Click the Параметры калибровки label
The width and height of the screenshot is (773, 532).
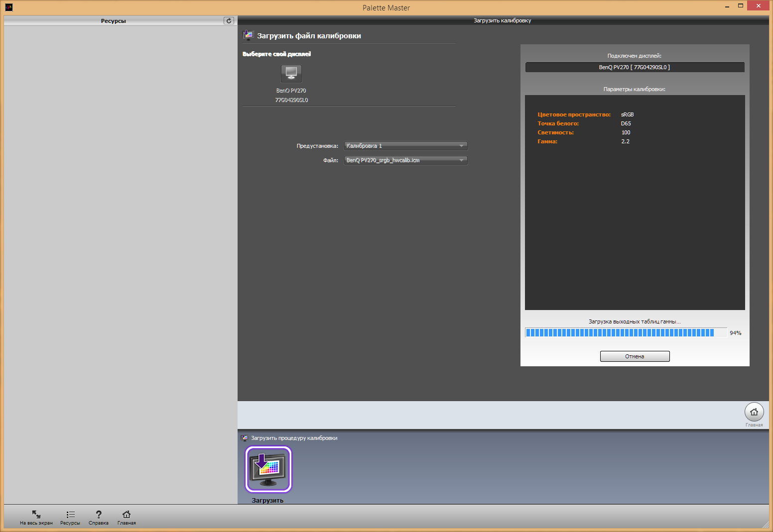tap(635, 89)
